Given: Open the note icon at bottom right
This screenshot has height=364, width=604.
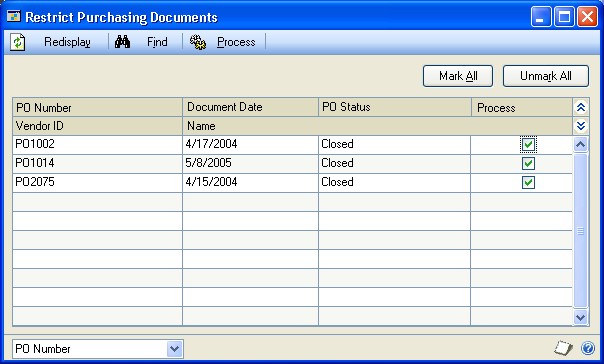Looking at the screenshot, I should [563, 348].
